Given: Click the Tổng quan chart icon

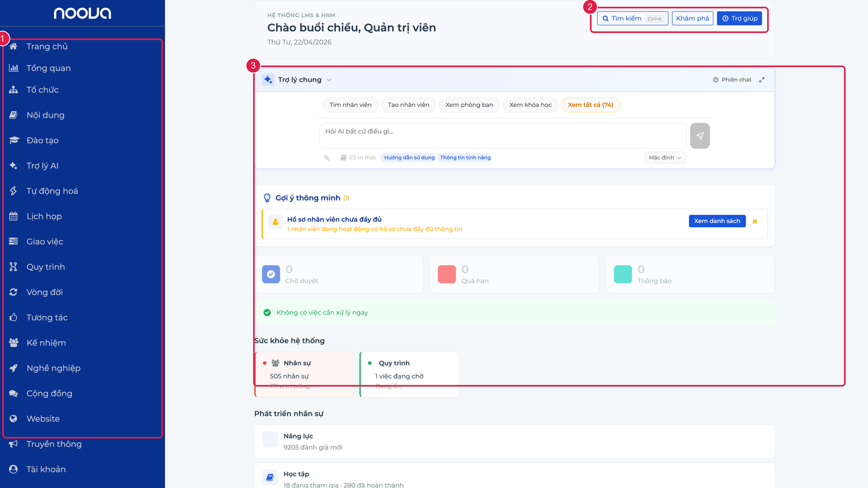Looking at the screenshot, I should (x=14, y=68).
